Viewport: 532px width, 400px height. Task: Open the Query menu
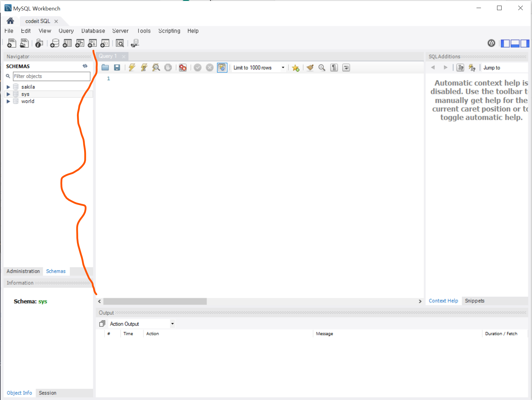(66, 31)
